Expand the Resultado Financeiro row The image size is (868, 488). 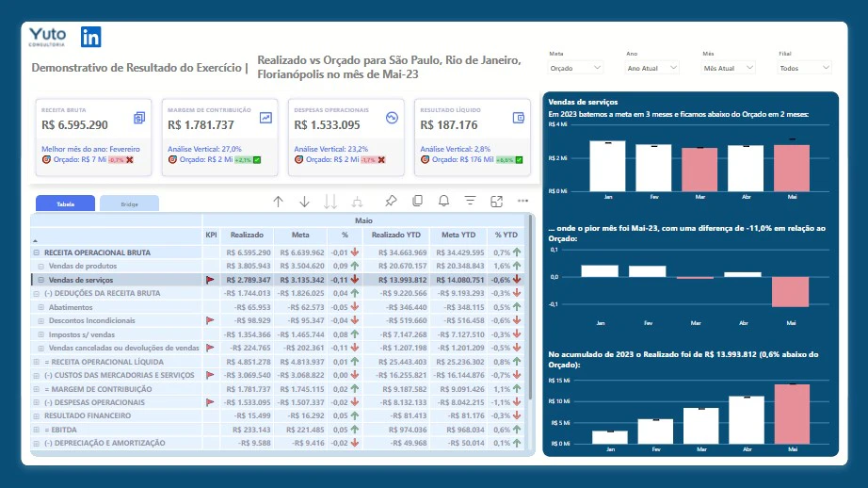37,416
